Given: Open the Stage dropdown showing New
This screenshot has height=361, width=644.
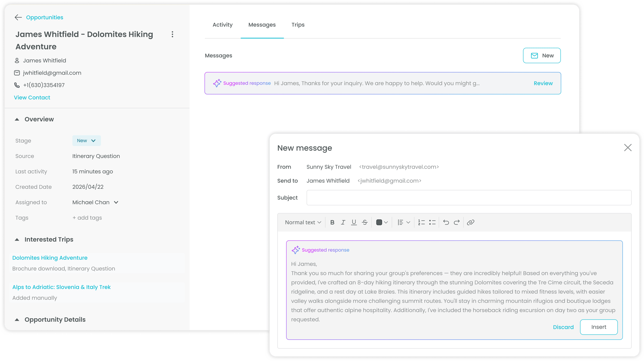Looking at the screenshot, I should point(86,141).
